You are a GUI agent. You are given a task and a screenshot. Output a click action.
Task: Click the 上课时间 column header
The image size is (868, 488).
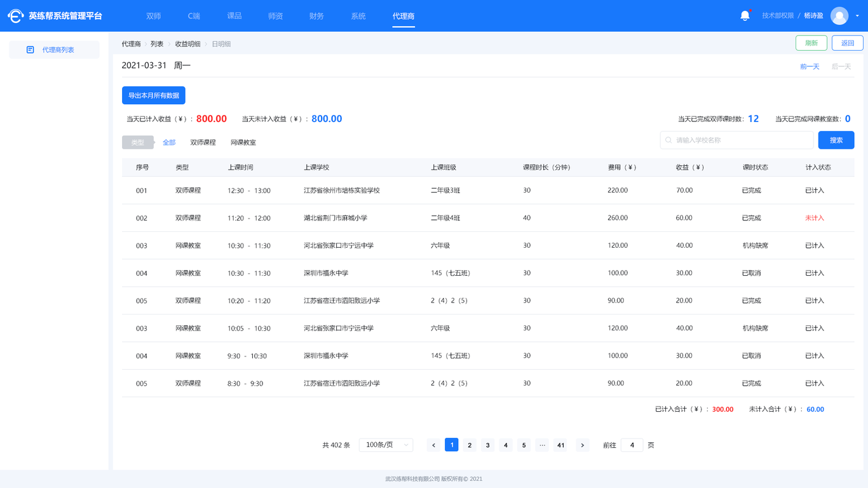pyautogui.click(x=240, y=168)
